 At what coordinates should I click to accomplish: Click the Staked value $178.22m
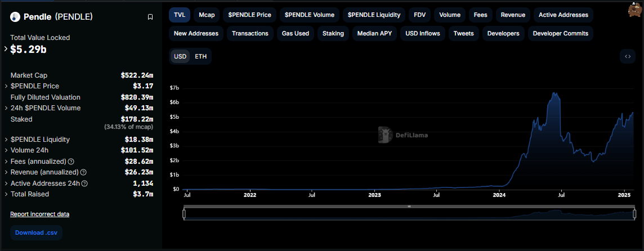pos(137,119)
